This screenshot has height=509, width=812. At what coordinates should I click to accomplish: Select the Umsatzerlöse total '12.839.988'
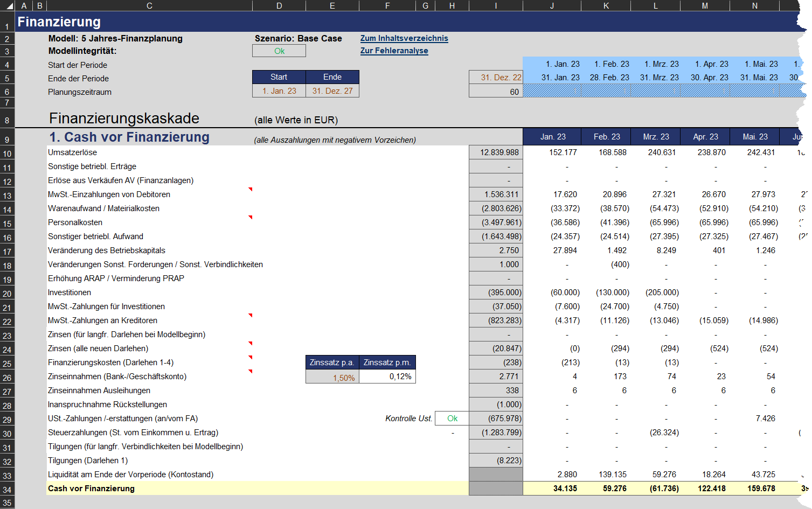[496, 152]
